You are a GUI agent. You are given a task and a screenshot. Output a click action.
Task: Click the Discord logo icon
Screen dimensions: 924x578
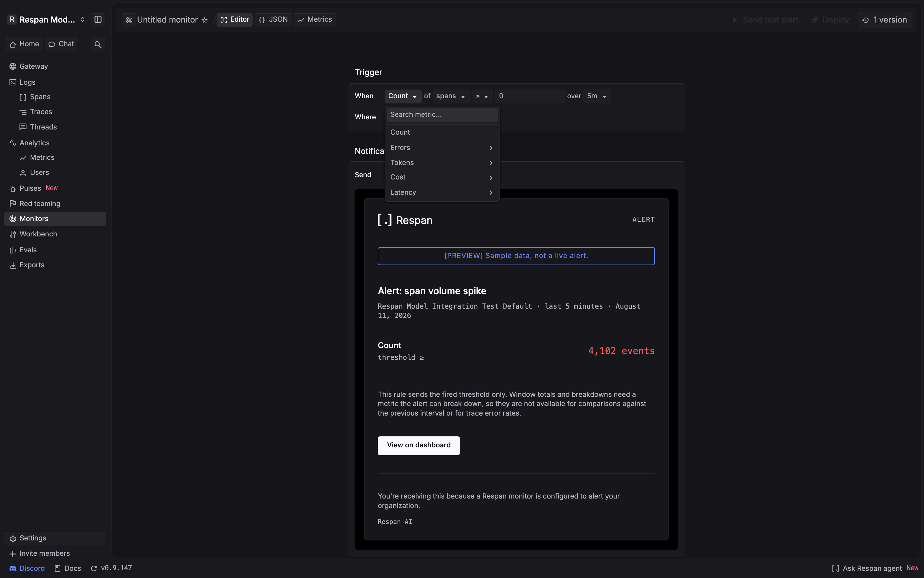tap(13, 568)
